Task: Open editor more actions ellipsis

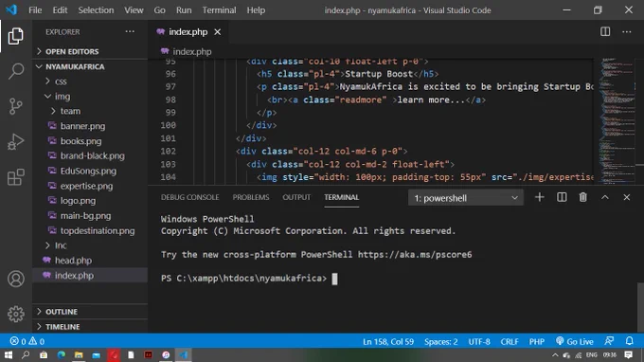Action: coord(626,31)
